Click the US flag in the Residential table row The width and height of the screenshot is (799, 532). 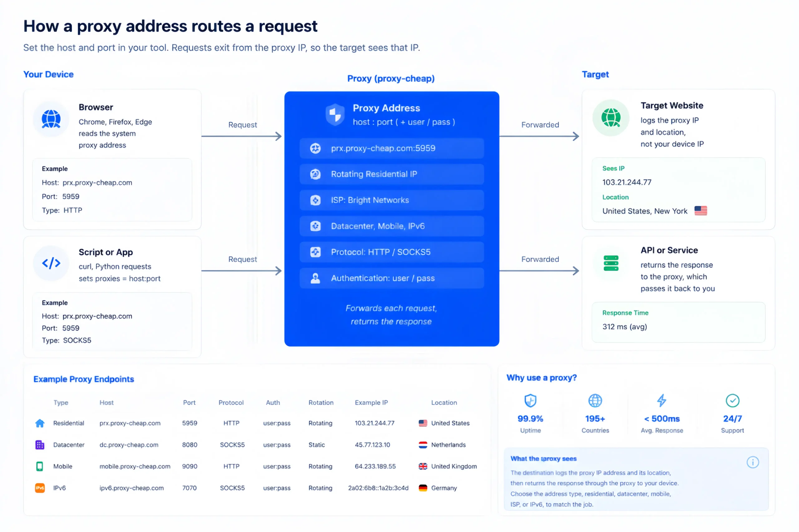(422, 423)
